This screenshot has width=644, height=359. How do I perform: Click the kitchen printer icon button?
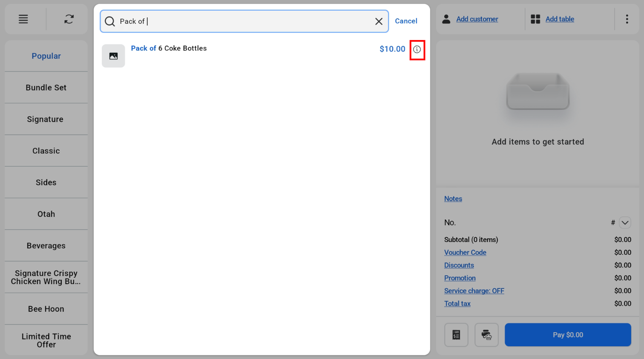(486, 335)
